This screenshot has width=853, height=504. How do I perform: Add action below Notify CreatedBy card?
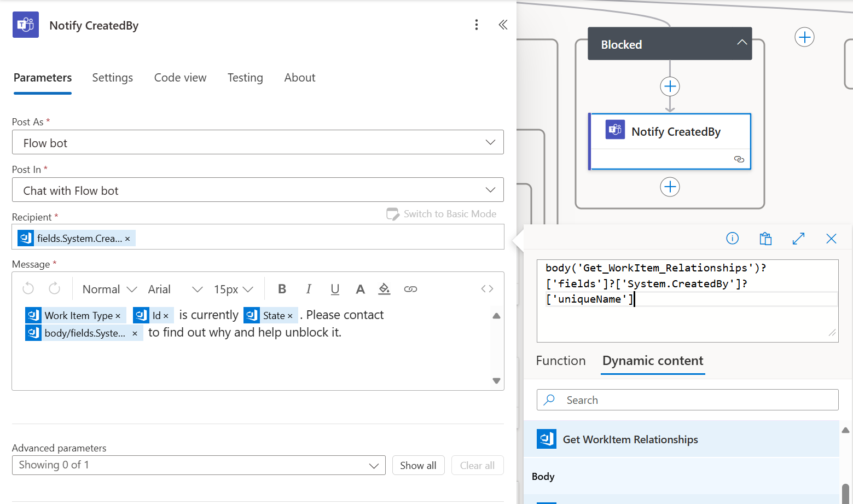tap(670, 187)
